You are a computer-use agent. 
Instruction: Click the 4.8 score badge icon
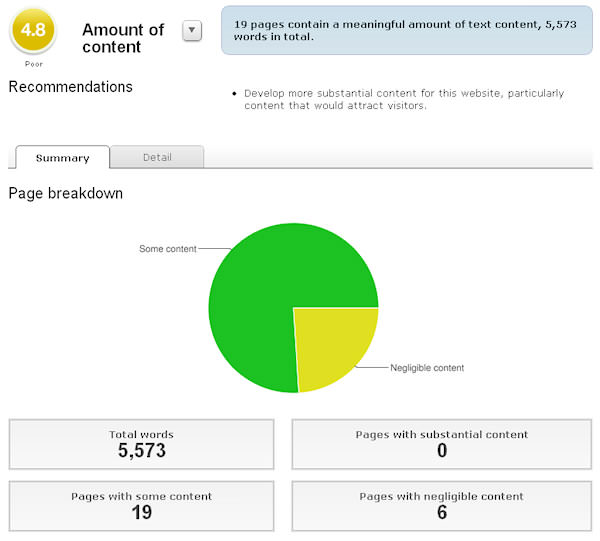(x=33, y=30)
